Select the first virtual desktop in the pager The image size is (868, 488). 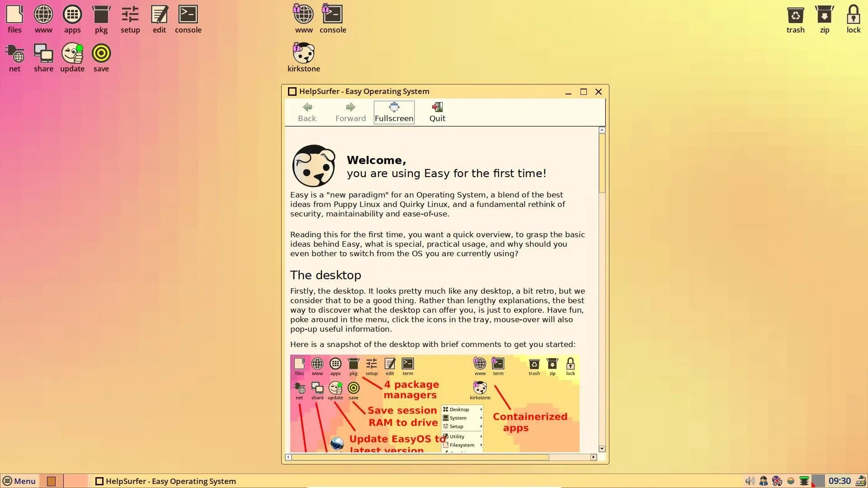click(52, 481)
